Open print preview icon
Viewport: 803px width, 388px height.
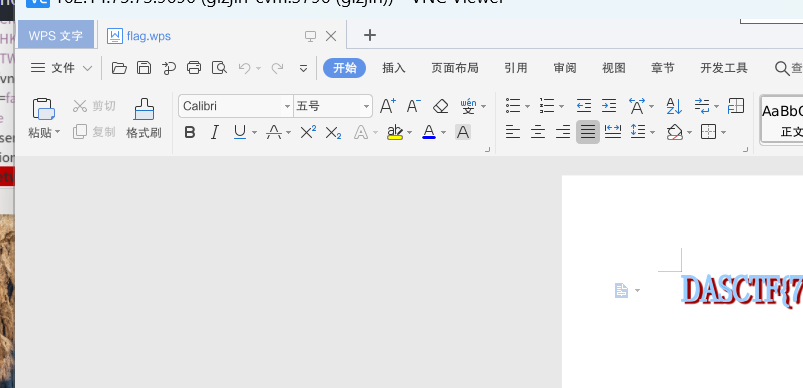click(219, 68)
